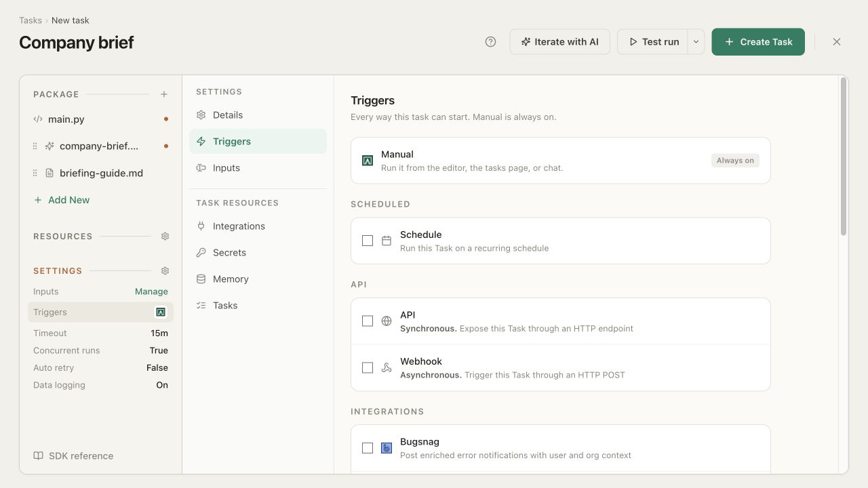Screen dimensions: 868x488
Task: Click Manage link next to Inputs
Action: pyautogui.click(x=151, y=291)
